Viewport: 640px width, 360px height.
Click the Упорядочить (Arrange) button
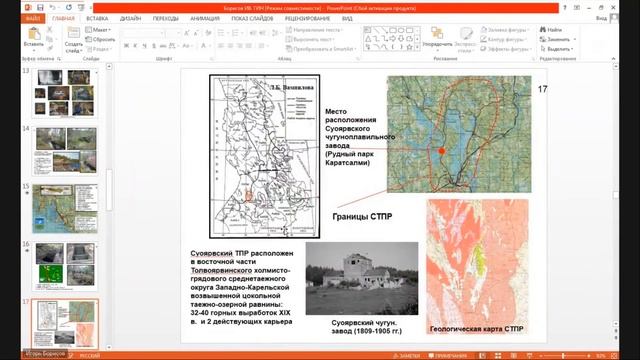(437, 37)
